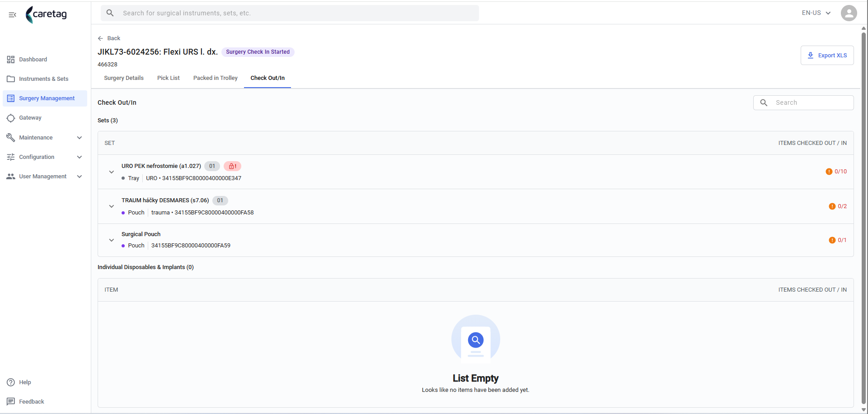The height and width of the screenshot is (414, 868).
Task: Open the Packed in Trolley tab
Action: 216,78
